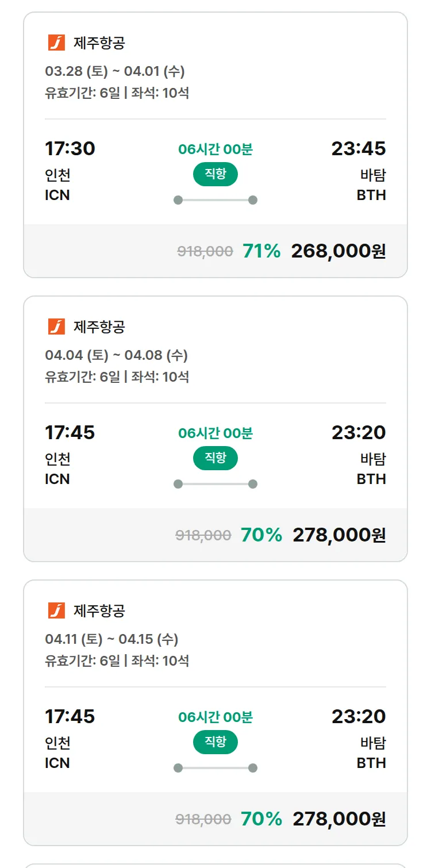
Task: Click 23:45 arrival time at 바탐
Action: coord(359,149)
